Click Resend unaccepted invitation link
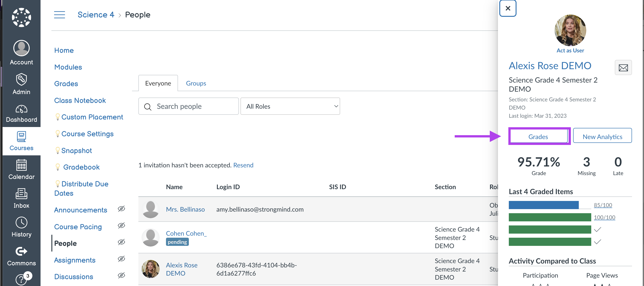The width and height of the screenshot is (644, 286). coord(243,165)
